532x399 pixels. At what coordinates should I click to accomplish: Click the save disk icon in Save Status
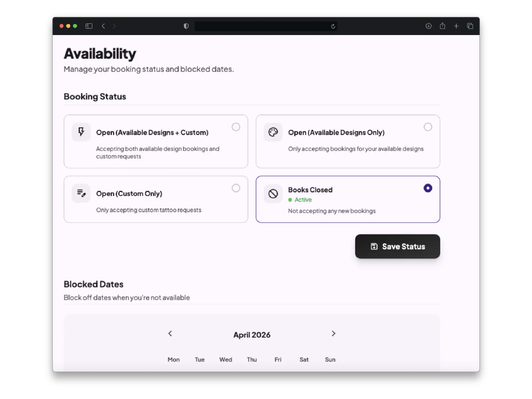(374, 246)
